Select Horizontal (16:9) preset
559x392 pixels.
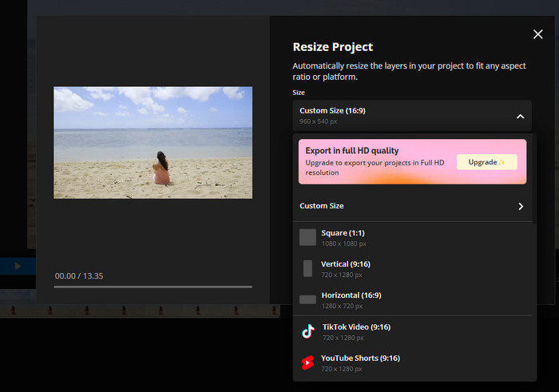(x=412, y=300)
